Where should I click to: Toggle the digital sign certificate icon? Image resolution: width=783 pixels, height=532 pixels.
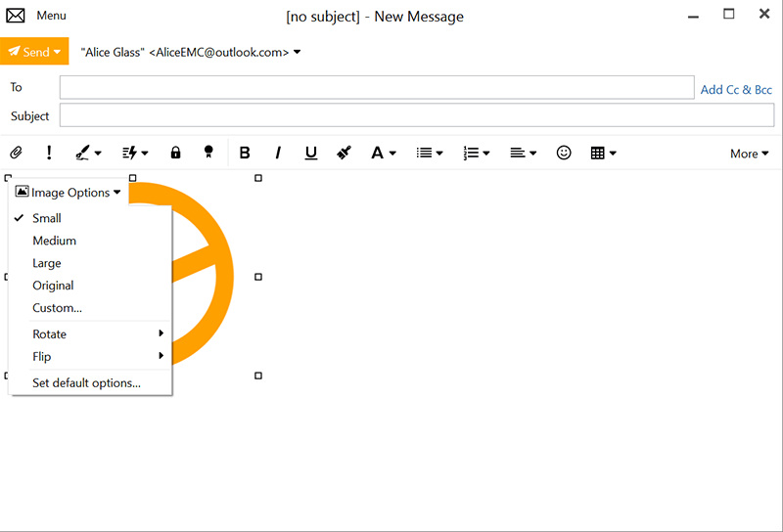(x=208, y=153)
